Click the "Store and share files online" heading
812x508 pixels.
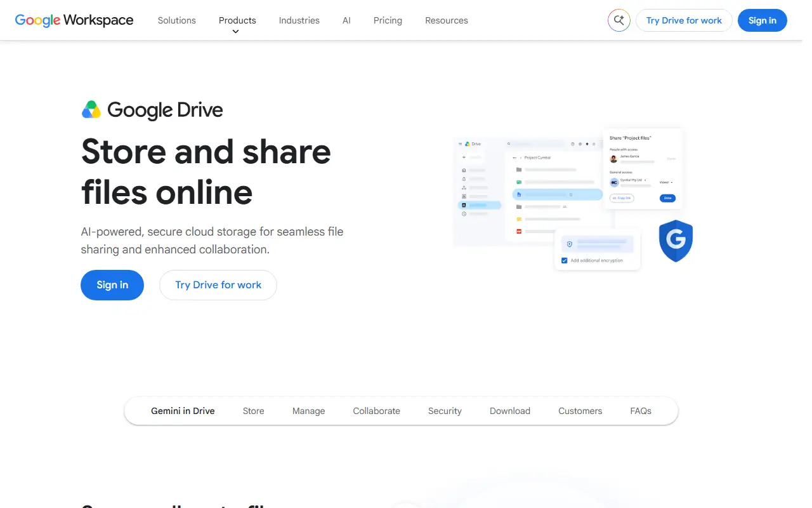[206, 171]
